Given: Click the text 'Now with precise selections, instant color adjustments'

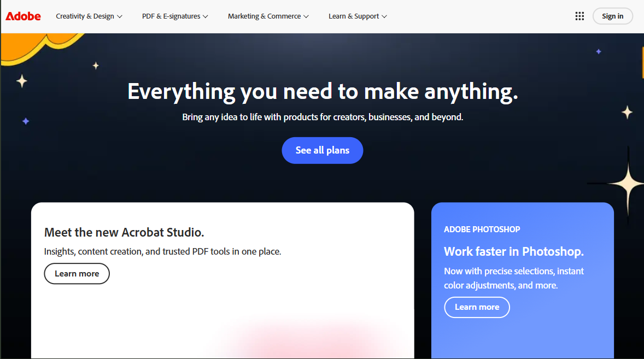Looking at the screenshot, I should pyautogui.click(x=514, y=278).
